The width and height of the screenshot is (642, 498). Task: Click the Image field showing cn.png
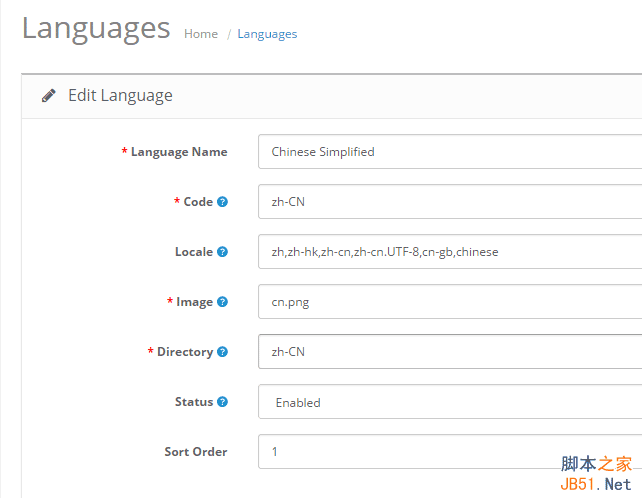pos(450,302)
